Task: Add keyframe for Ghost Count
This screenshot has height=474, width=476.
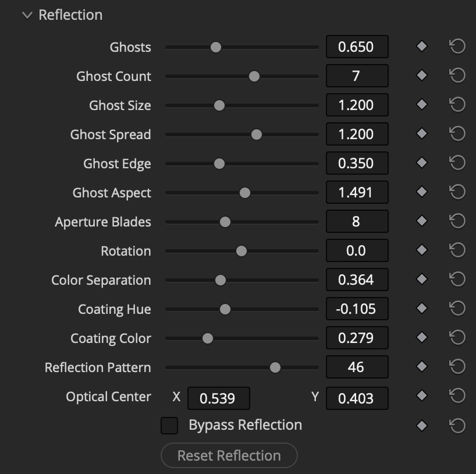Action: point(422,75)
